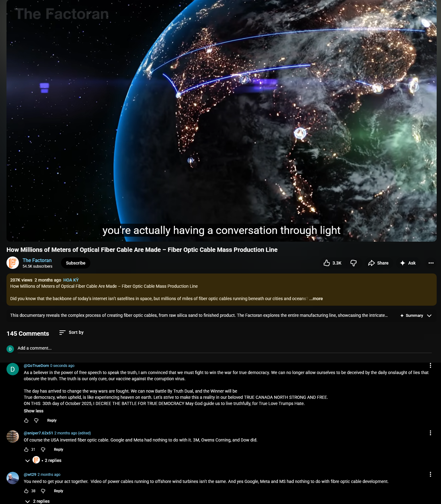
Task: Open options menu on @GoTrueDom comment
Action: pos(430,365)
